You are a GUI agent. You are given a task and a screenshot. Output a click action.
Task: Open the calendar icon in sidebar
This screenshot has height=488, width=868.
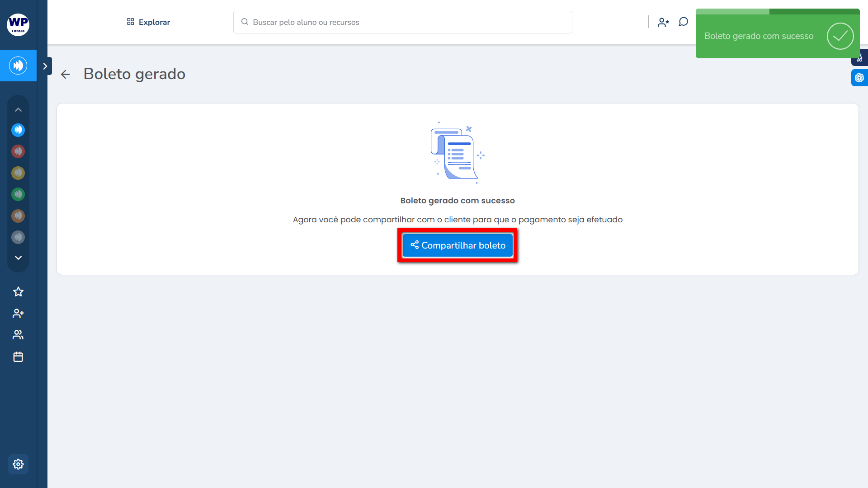(x=18, y=357)
